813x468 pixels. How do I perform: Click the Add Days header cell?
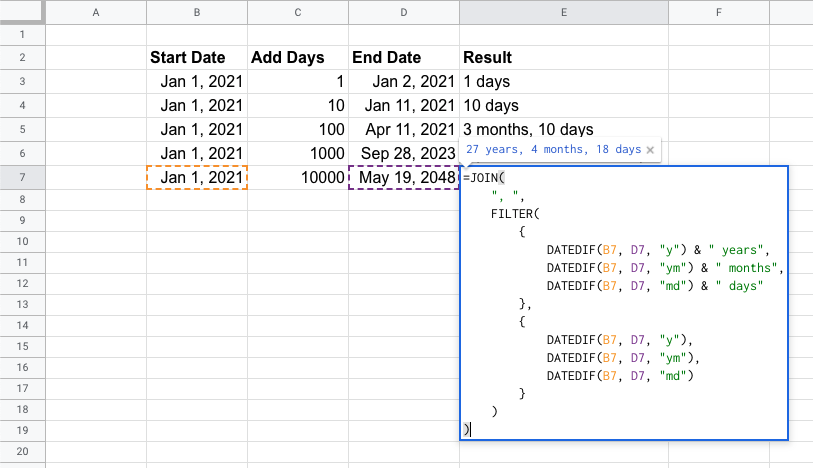(x=298, y=58)
